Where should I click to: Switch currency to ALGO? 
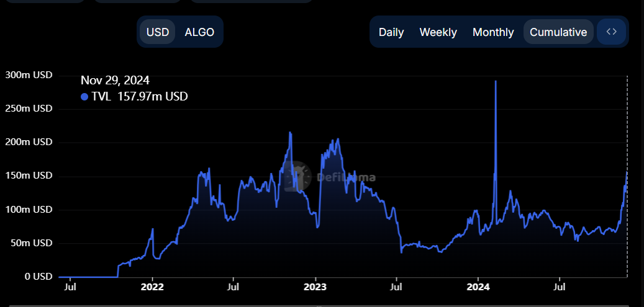(199, 32)
